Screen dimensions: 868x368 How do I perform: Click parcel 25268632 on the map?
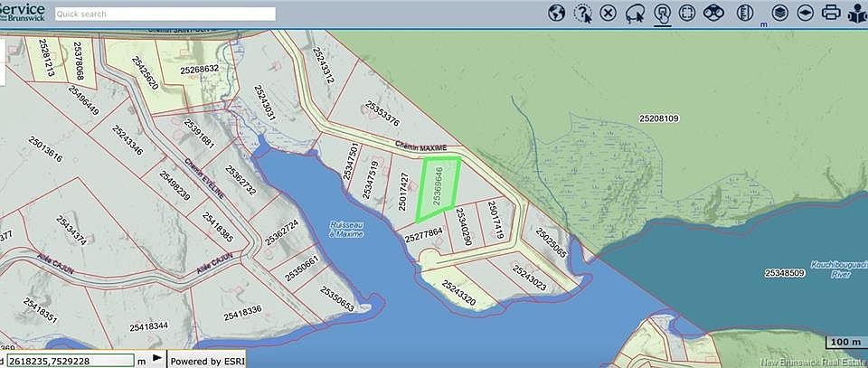199,69
